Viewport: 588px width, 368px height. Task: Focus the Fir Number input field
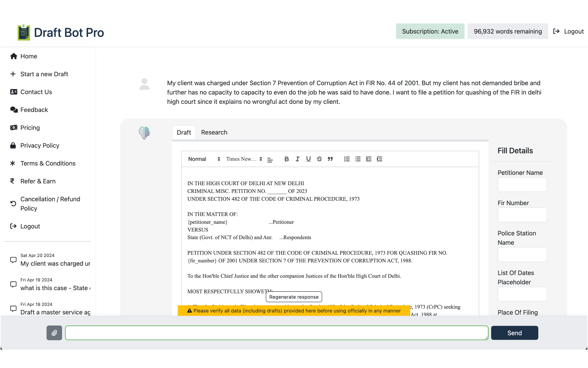click(522, 215)
